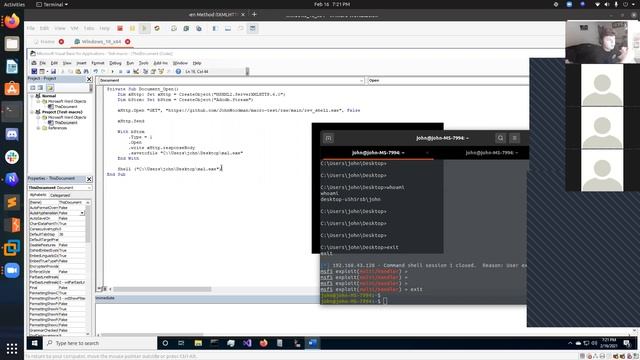The height and width of the screenshot is (360, 640).
Task: Open Discord from the Ubuntu dock
Action: tap(12, 134)
